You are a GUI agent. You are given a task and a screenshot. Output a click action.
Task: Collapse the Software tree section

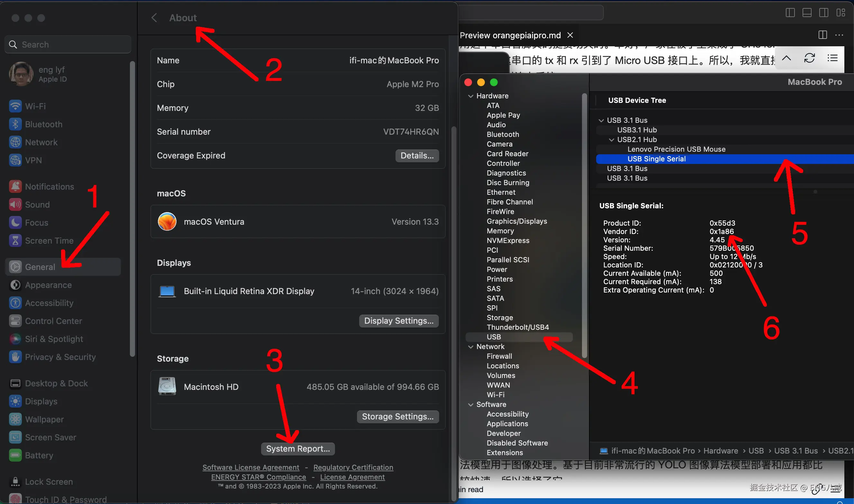(x=470, y=404)
